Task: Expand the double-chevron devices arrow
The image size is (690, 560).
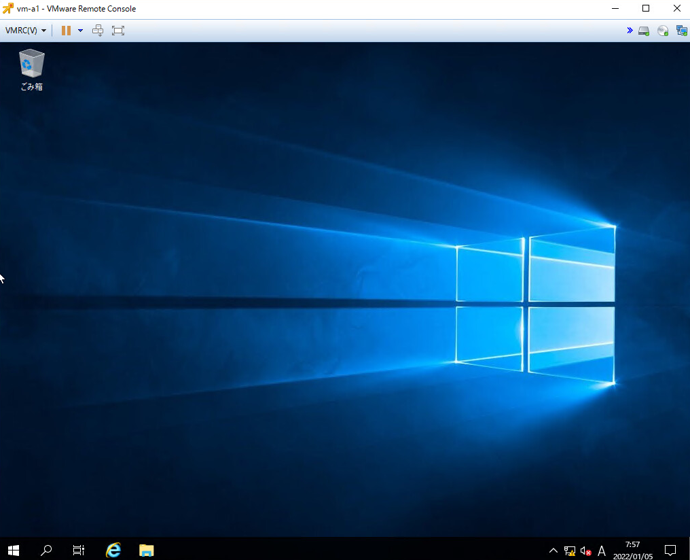Action: [x=630, y=30]
